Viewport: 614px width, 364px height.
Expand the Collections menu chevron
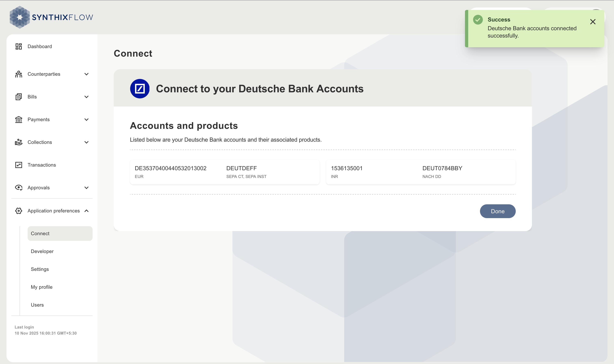86,142
